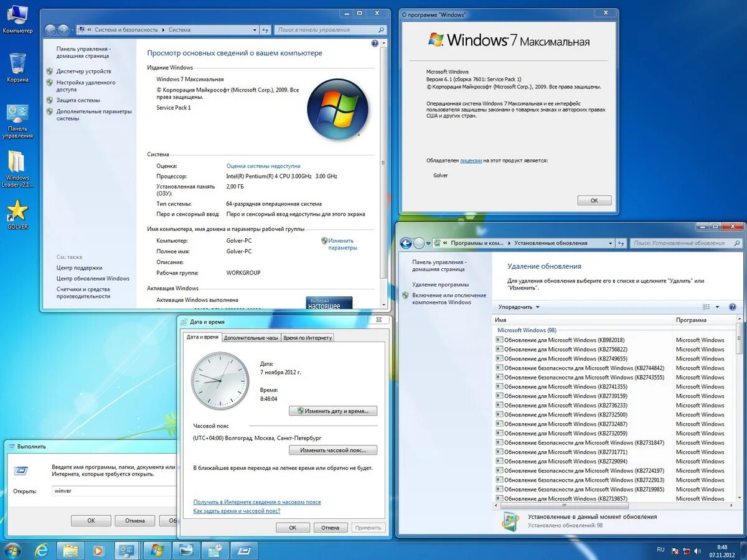Sort updates by the Имя column header
Viewport: 747px width, 560px height.
(x=583, y=320)
